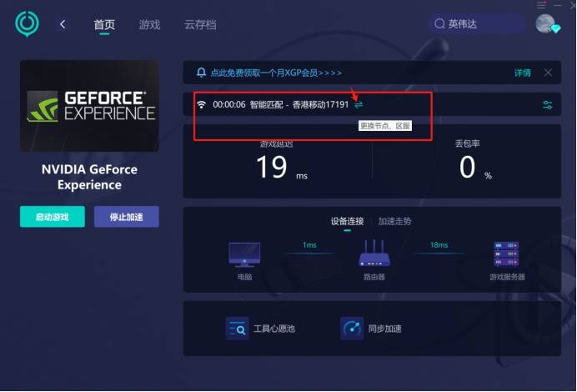Click the Wi-Fi signal status icon
Screen dimensions: 577x392
(x=201, y=105)
